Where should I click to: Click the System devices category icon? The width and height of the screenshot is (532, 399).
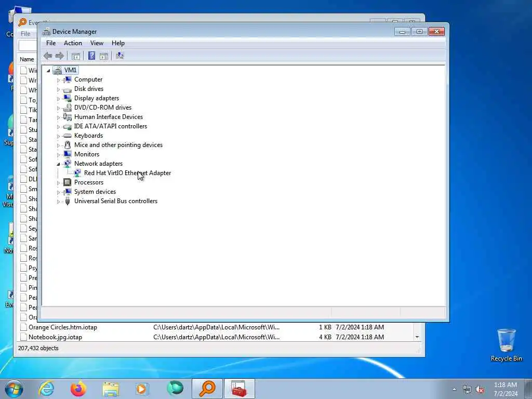[68, 192]
